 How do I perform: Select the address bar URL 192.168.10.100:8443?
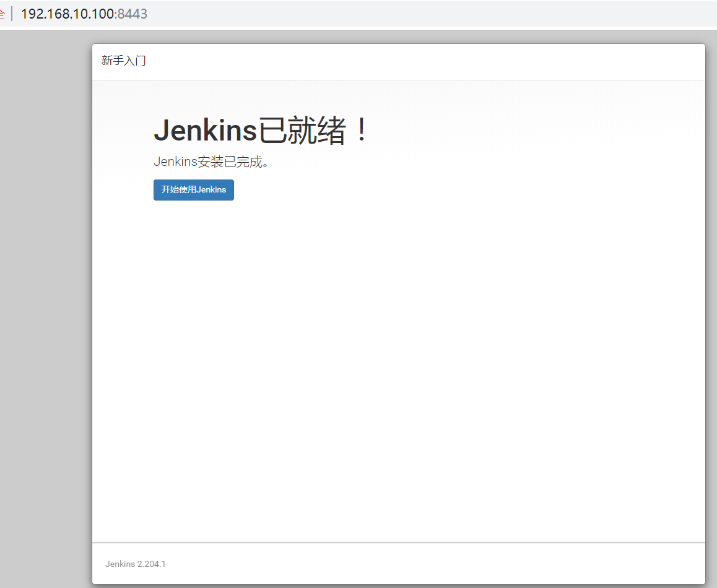tap(84, 14)
